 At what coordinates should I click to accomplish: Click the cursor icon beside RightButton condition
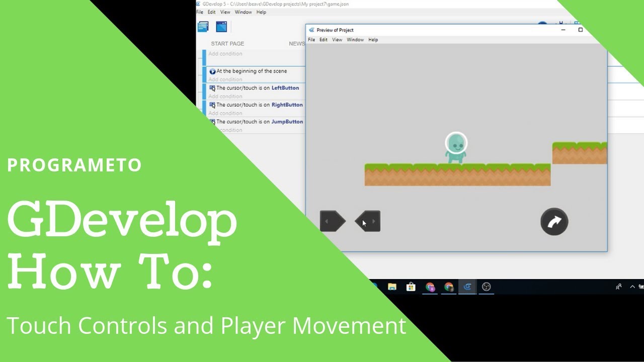click(x=212, y=105)
